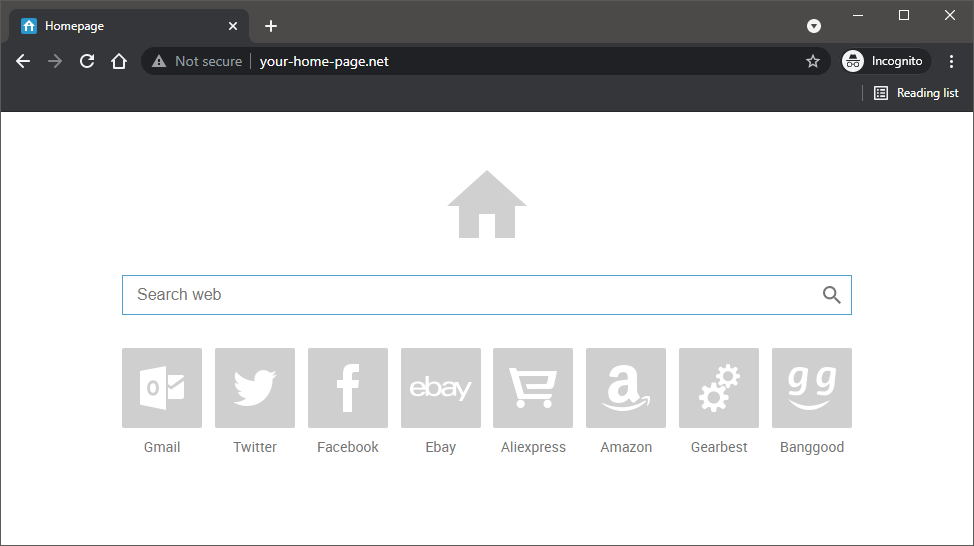Go to the browser home page
Viewport: 974px width, 546px height.
click(119, 61)
